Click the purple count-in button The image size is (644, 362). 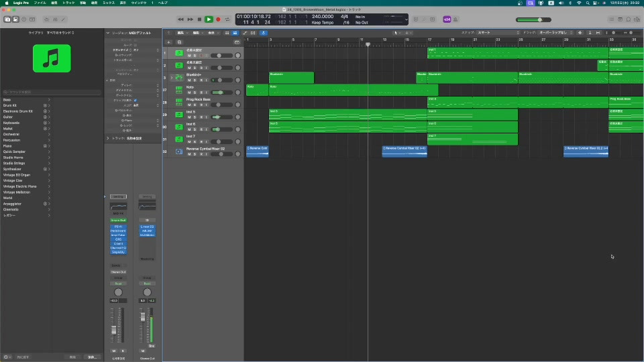click(x=447, y=19)
